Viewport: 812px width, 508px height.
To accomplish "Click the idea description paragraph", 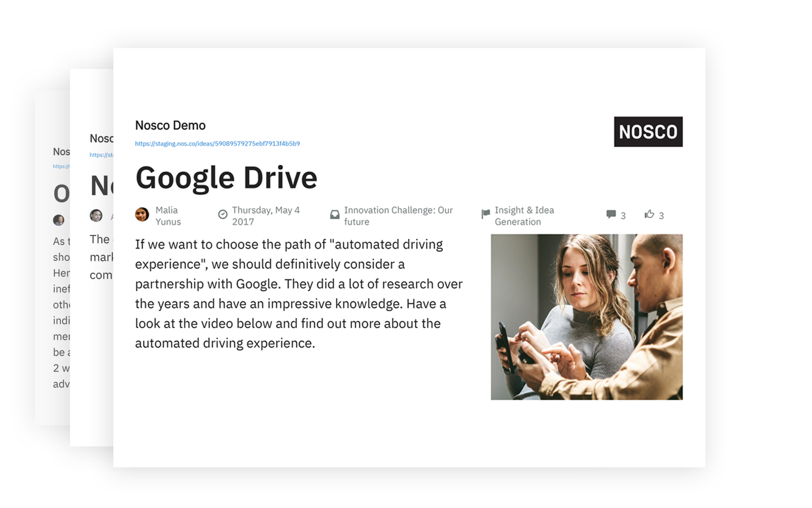I will [299, 294].
